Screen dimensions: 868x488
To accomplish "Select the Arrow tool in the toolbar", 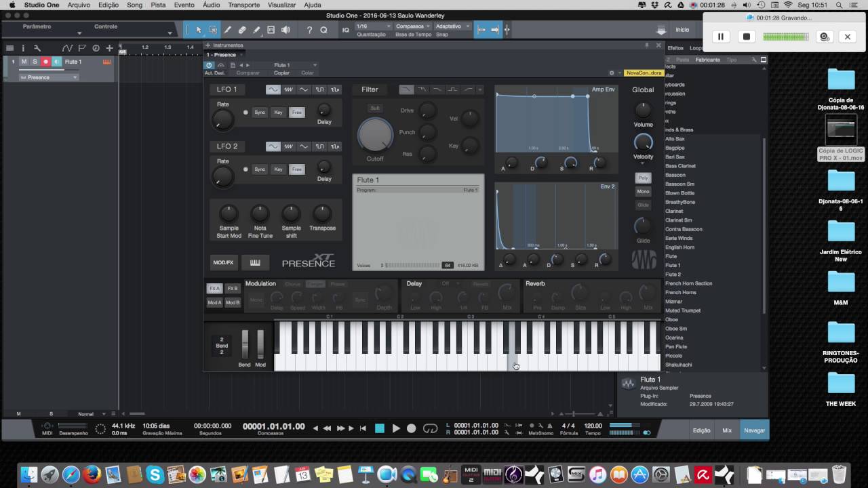I will [199, 30].
